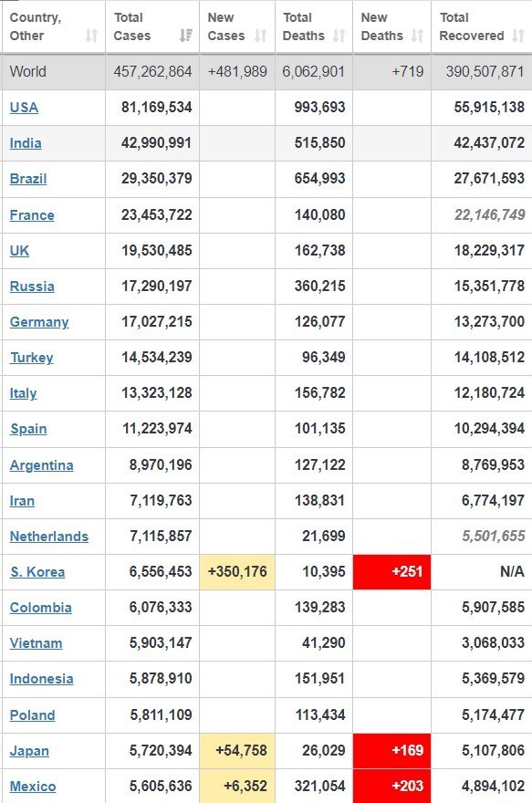Open S. Korea country link

click(37, 572)
